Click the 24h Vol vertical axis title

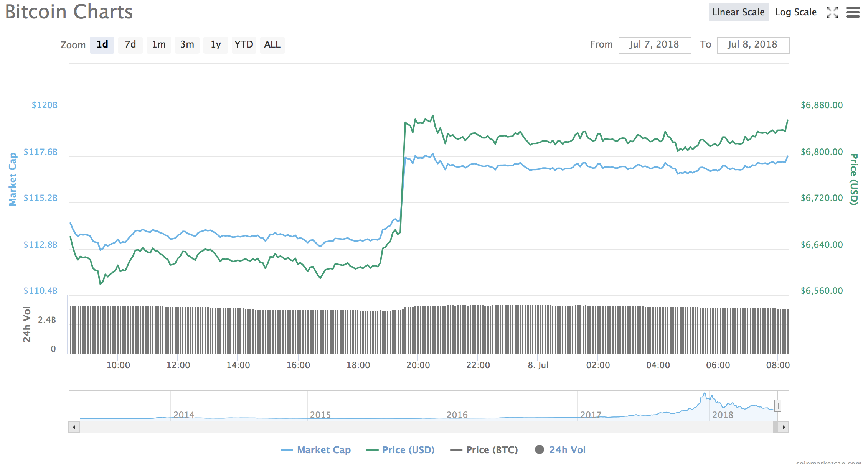[x=26, y=324]
